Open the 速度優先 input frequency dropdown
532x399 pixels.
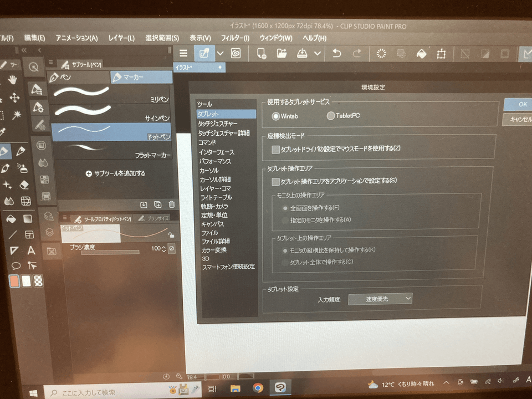point(380,299)
